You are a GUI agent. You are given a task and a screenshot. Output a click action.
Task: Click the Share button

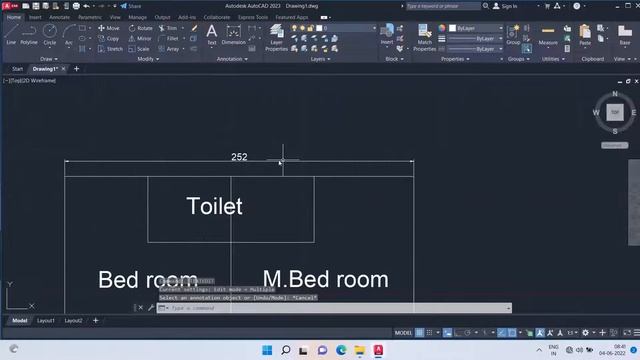pyautogui.click(x=131, y=6)
